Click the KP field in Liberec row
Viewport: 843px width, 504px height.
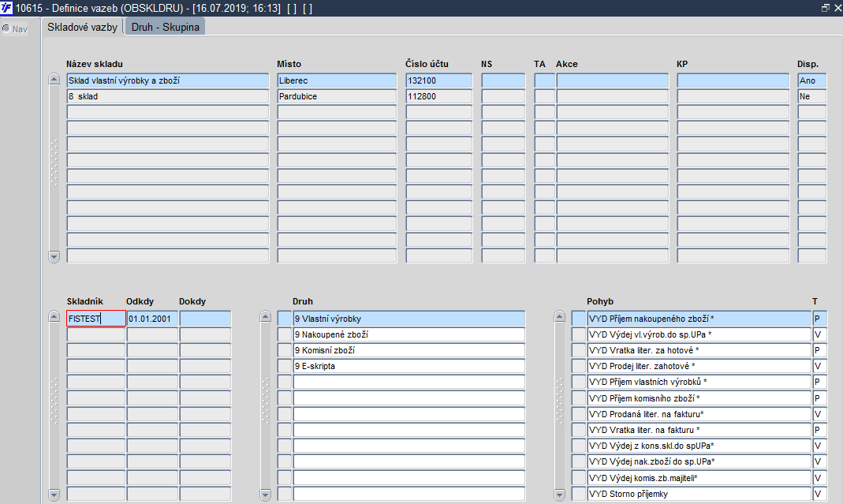[733, 80]
